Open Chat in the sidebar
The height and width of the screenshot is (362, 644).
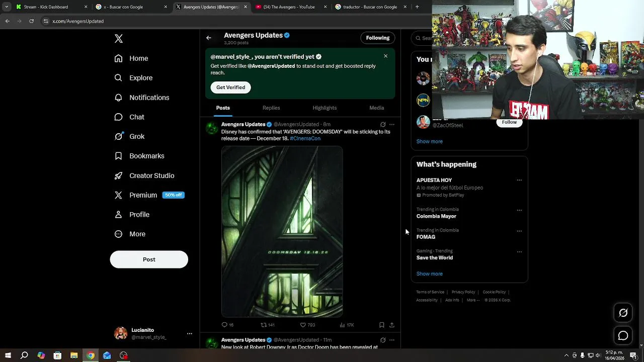tap(129, 117)
